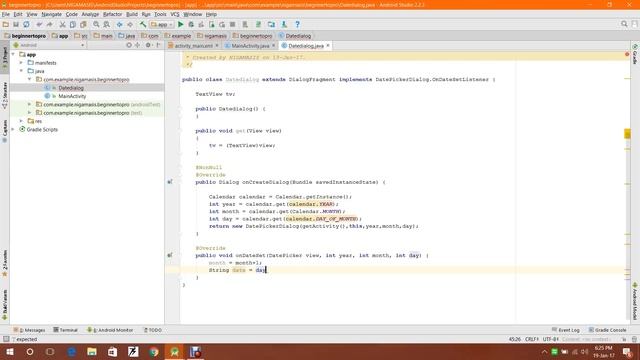Open the Gradle Console panel
The image size is (640, 360).
607,330
